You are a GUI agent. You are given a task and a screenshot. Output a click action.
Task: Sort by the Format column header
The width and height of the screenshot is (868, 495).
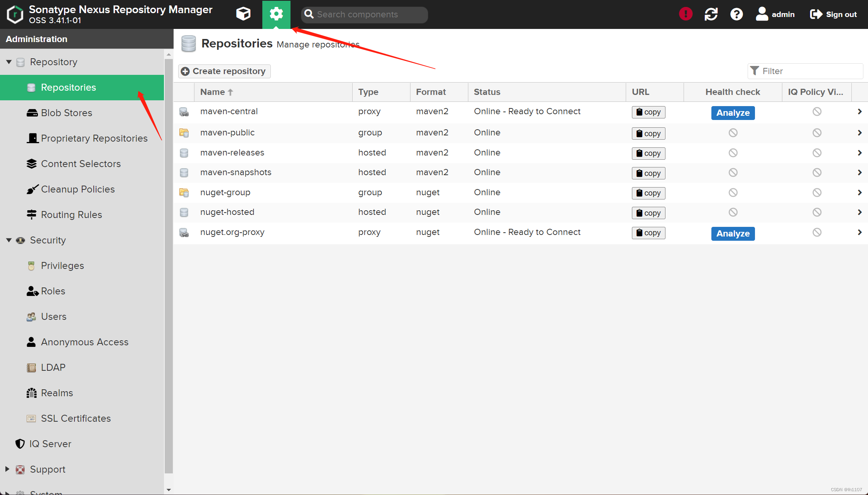(439, 92)
